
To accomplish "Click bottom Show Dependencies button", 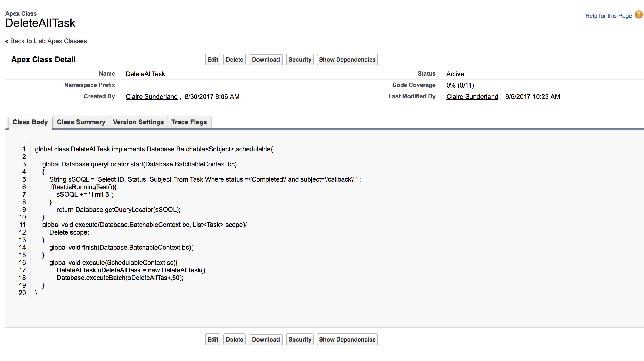I will coord(347,340).
